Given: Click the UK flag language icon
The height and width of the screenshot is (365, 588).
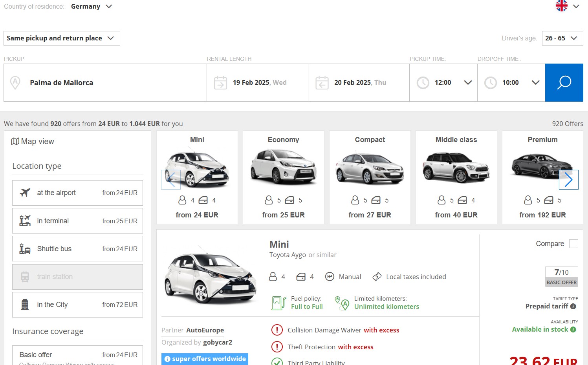Looking at the screenshot, I should [x=561, y=6].
